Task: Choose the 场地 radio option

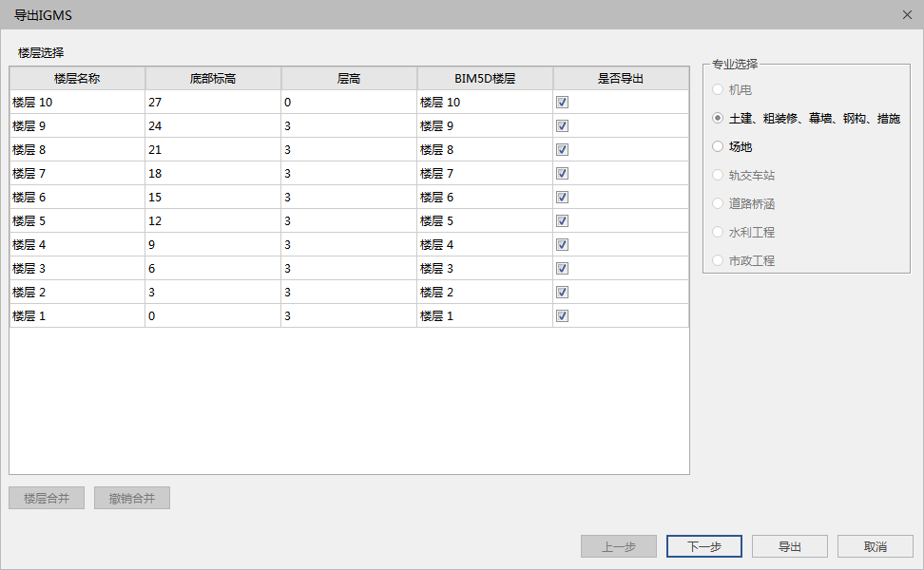Action: 732,146
